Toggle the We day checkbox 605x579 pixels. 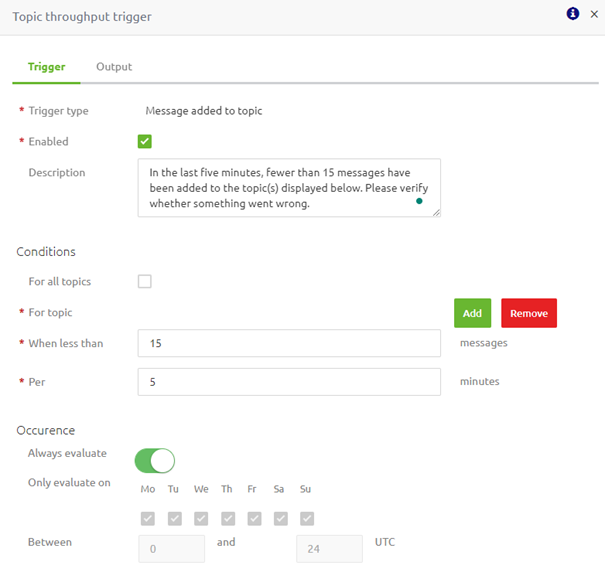click(x=201, y=519)
